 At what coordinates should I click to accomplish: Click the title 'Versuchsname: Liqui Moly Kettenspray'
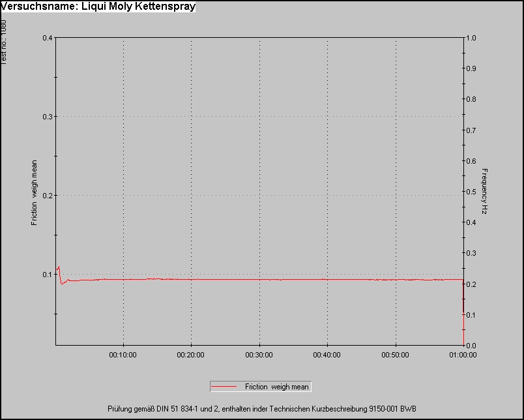click(x=98, y=7)
